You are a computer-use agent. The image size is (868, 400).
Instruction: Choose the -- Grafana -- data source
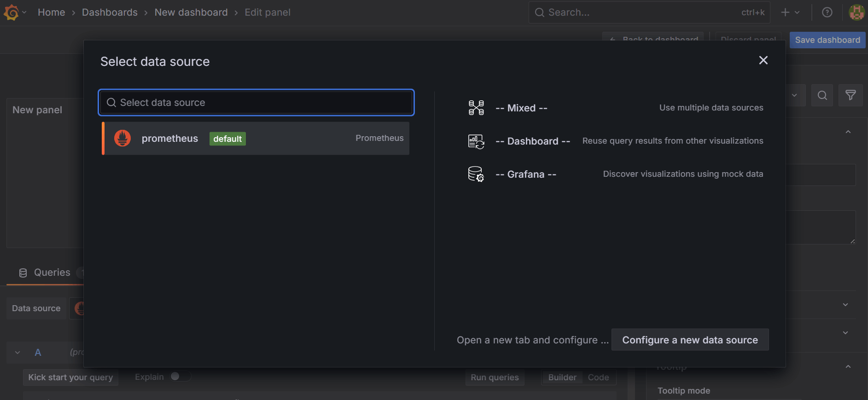tap(615, 174)
